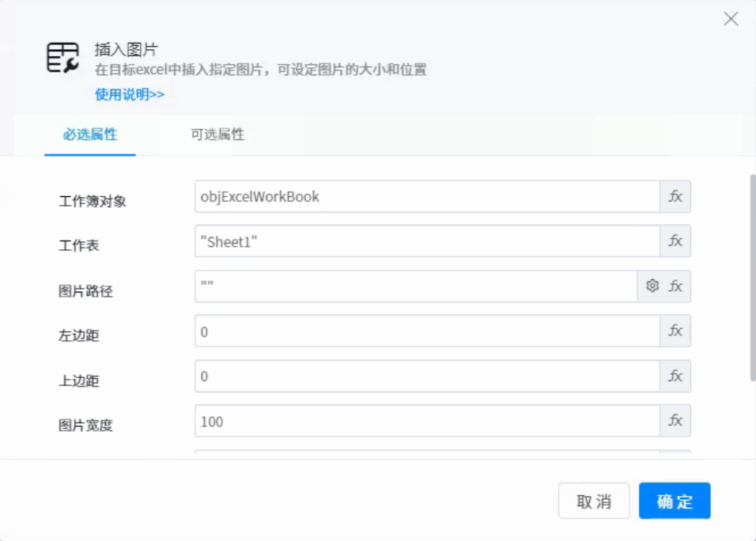Click the objExcelWorkBook input field
This screenshot has height=541, width=756.
427,197
